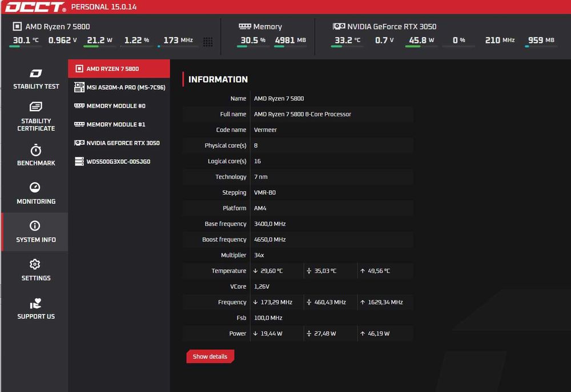Click stepping value VMR-B0

pos(265,192)
